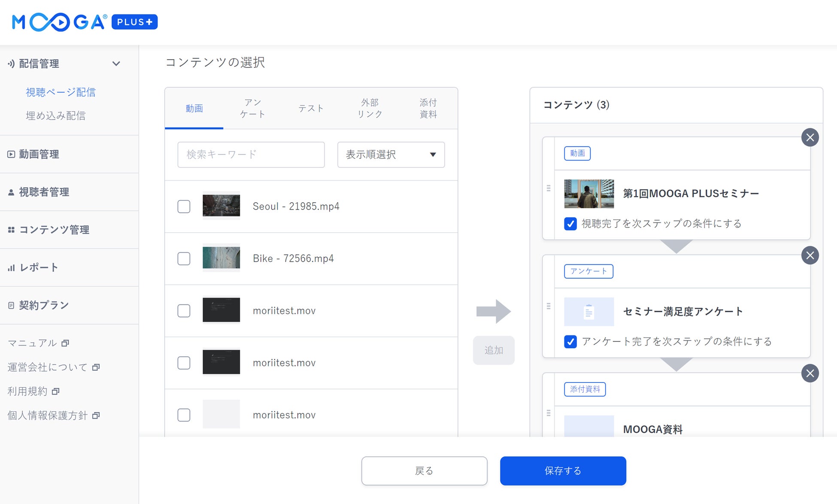Open the 表示順選択 dropdown
837x504 pixels.
pyautogui.click(x=391, y=155)
